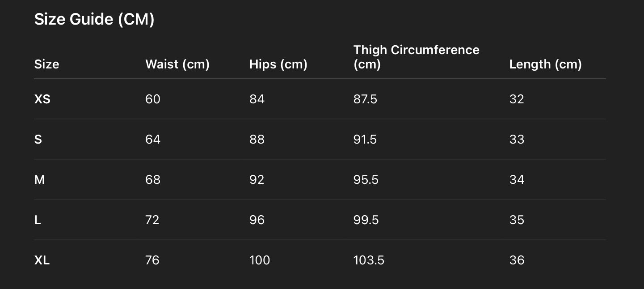The width and height of the screenshot is (644, 289).
Task: Click the Length (cm) column header
Action: pyautogui.click(x=545, y=64)
